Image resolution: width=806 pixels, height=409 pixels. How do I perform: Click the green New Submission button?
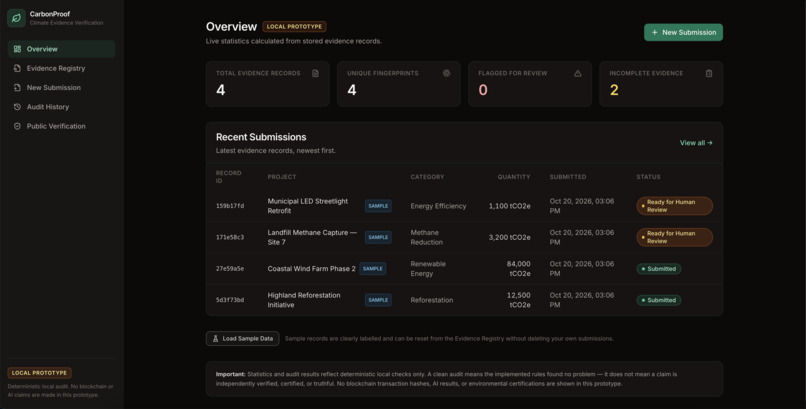683,32
